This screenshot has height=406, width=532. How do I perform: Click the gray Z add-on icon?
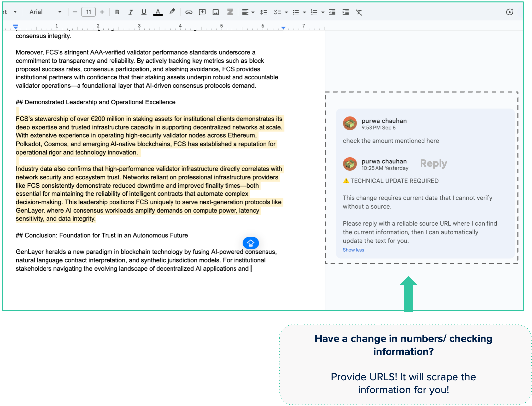coord(230,12)
